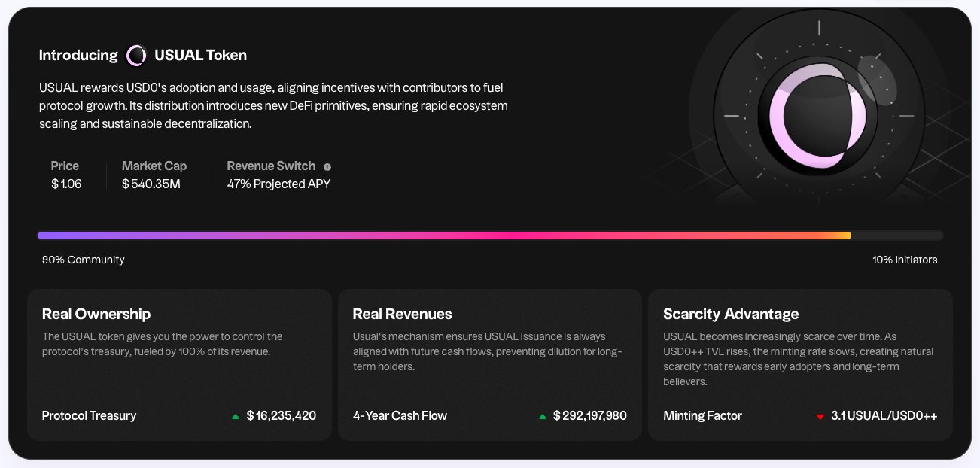Click the 3.1 USUAL/USD0++ minting value

(884, 415)
